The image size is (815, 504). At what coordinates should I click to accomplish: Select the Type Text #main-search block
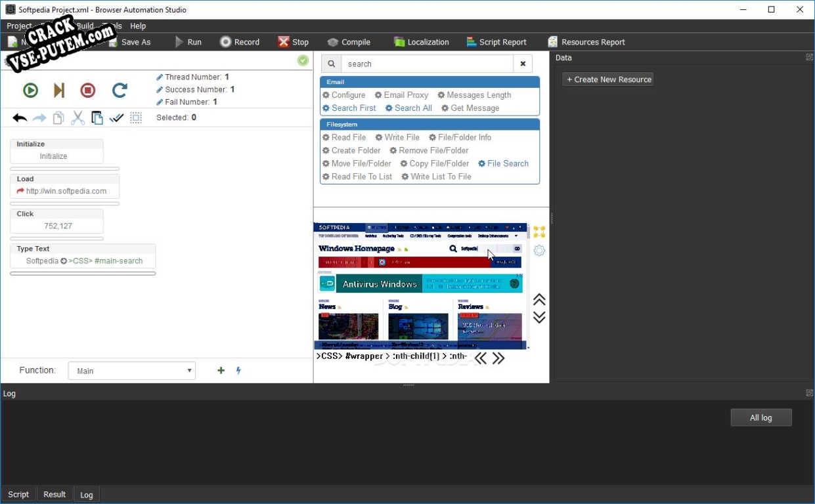[x=83, y=255]
